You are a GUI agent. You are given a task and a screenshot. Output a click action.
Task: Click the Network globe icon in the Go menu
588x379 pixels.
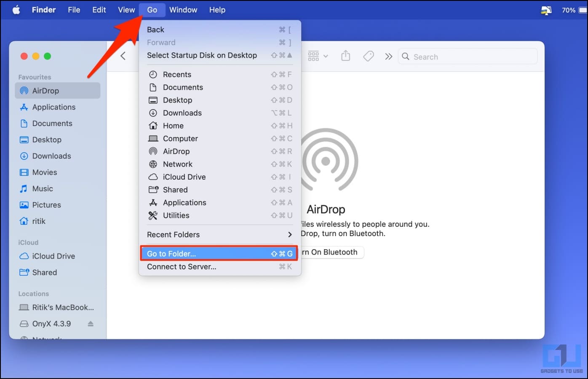(x=153, y=164)
